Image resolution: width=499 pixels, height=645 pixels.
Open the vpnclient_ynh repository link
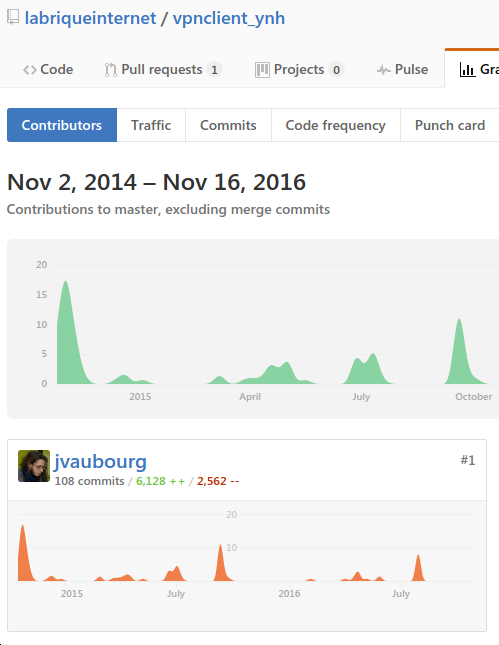tap(229, 19)
